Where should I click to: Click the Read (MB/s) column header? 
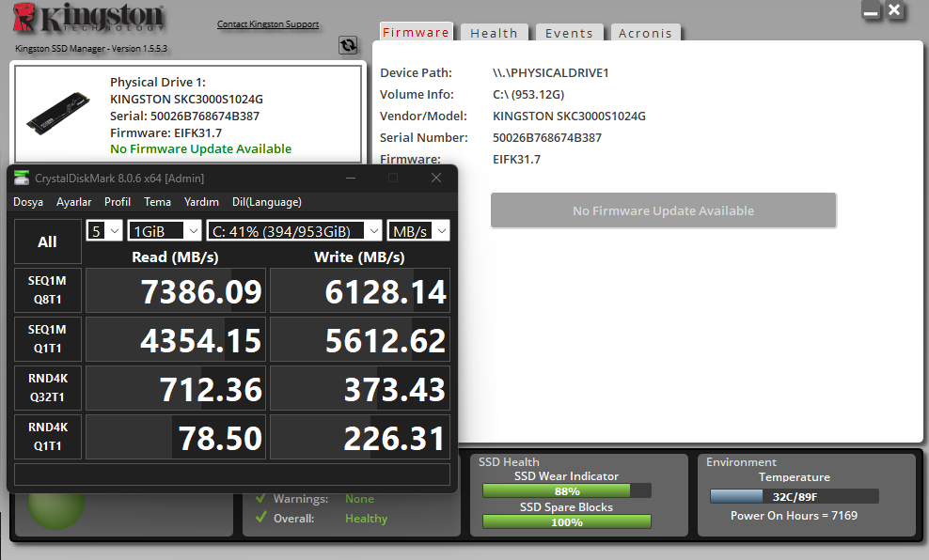pyautogui.click(x=176, y=257)
